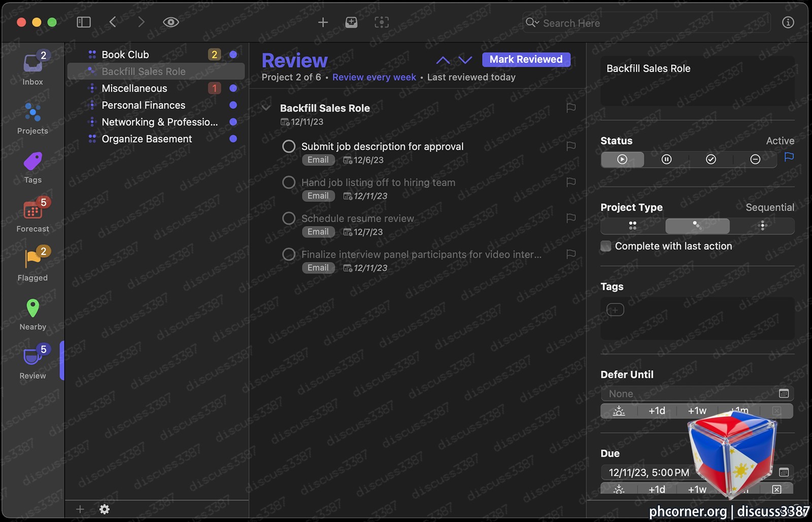Viewport: 812px width, 522px height.
Task: Select the Review perspective
Action: coord(32,363)
